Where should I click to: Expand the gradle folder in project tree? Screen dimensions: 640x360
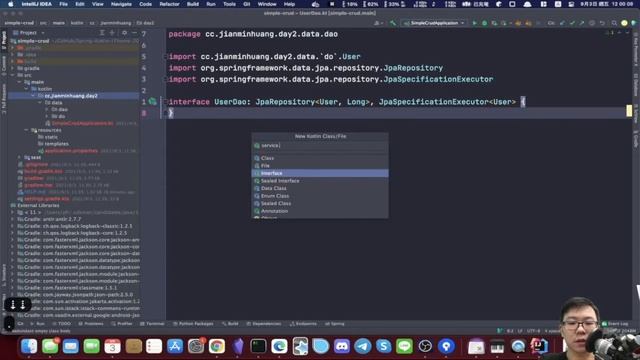[13, 68]
